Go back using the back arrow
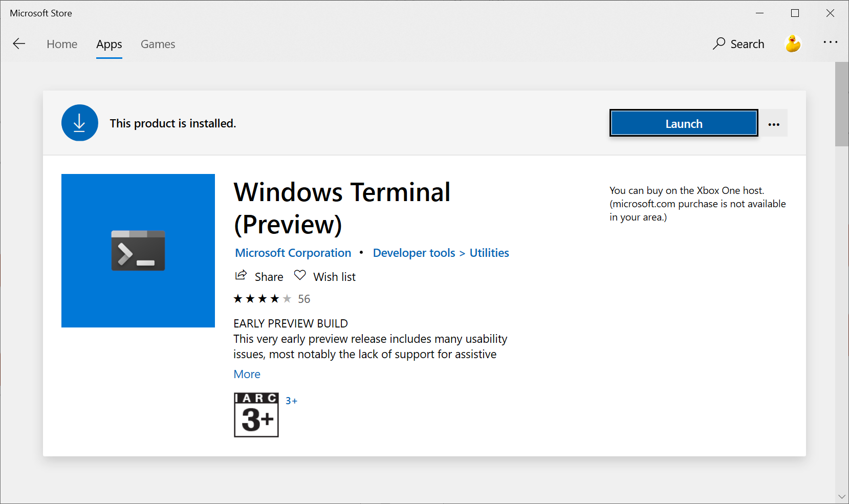 pyautogui.click(x=19, y=43)
